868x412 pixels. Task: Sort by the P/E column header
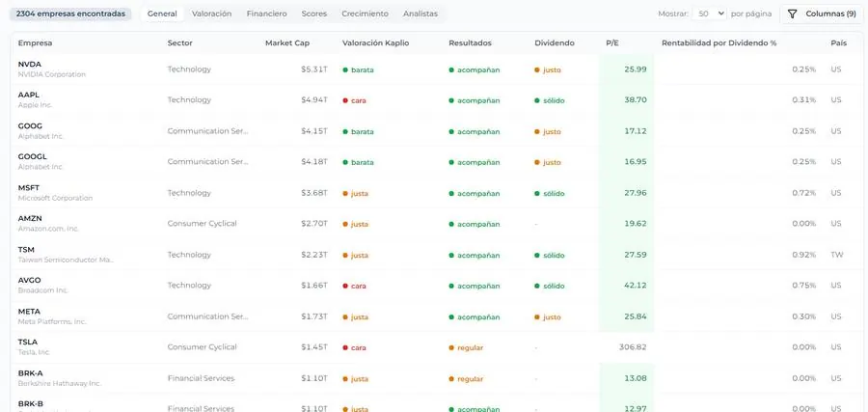click(x=614, y=42)
